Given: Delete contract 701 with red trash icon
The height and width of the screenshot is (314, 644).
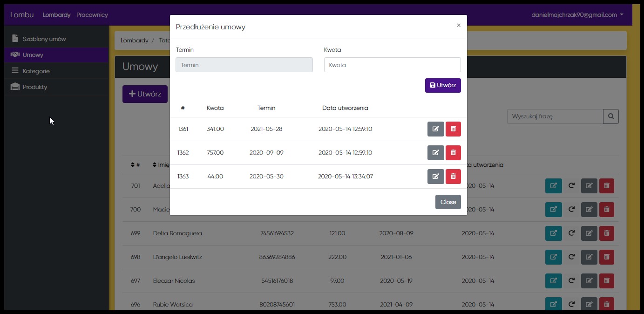Looking at the screenshot, I should tap(606, 186).
